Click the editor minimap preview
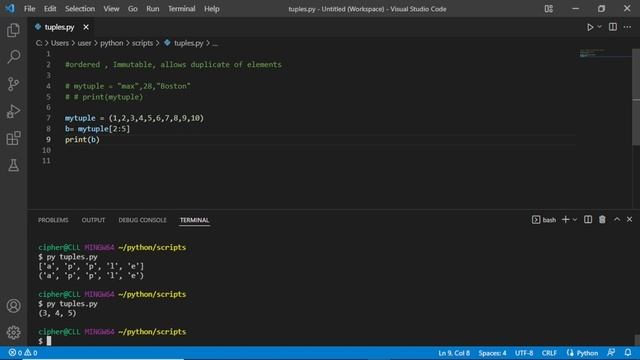Image resolution: width=640 pixels, height=360 pixels. coord(605,53)
